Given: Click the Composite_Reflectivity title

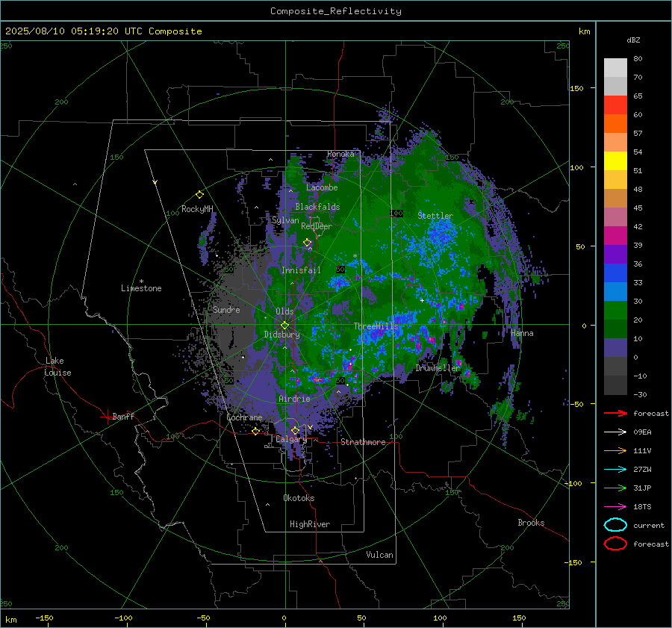Looking at the screenshot, I should click(335, 11).
